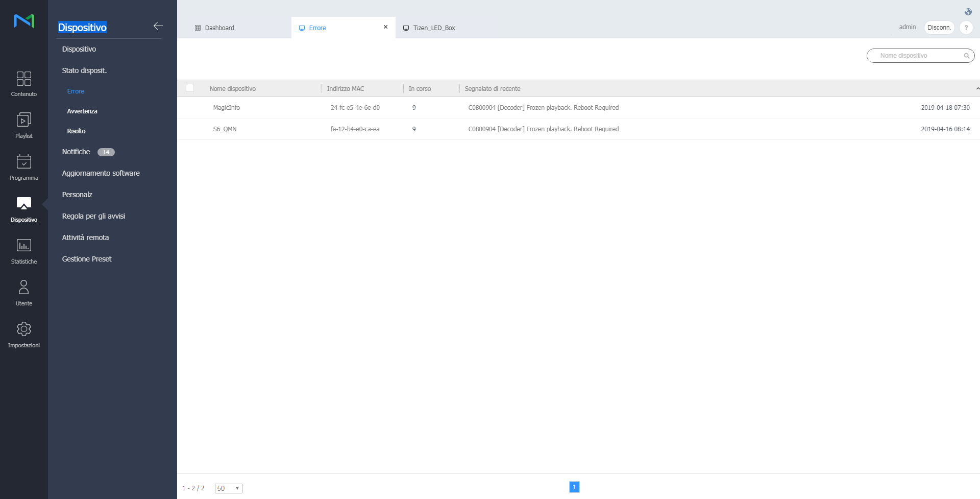980x499 pixels.
Task: Open the Statistiche chart icon
Action: tap(23, 246)
